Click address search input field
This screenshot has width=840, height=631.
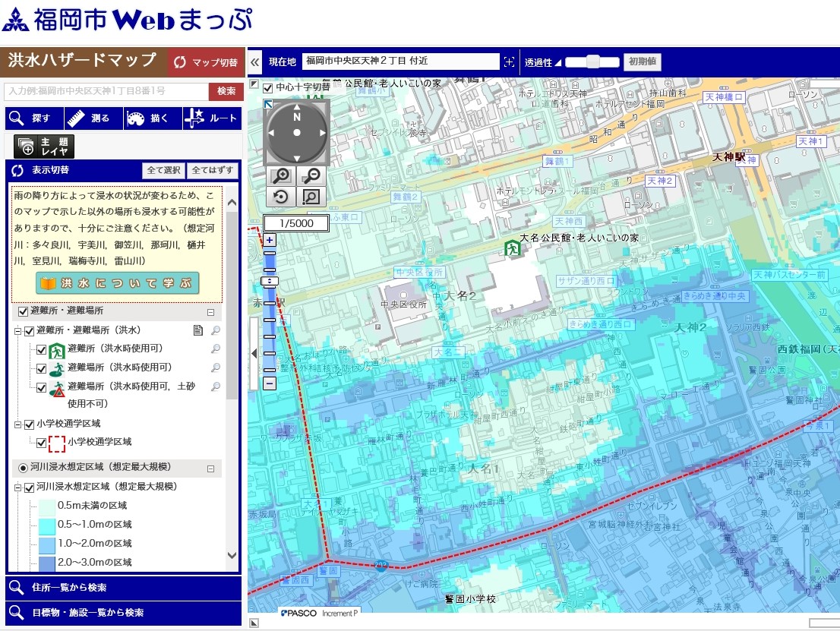point(106,91)
